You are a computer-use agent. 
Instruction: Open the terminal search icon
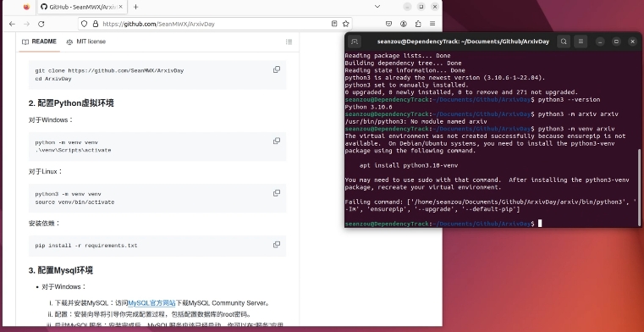[x=564, y=41]
